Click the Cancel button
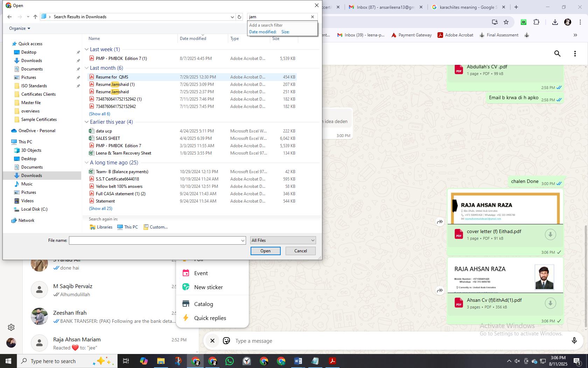 [300, 251]
